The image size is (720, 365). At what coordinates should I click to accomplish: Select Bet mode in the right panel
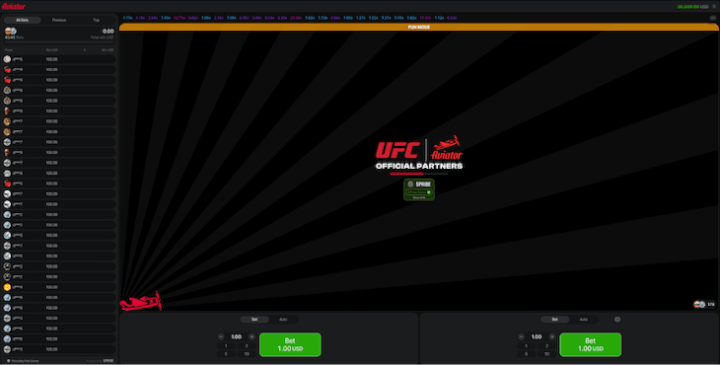(555, 319)
